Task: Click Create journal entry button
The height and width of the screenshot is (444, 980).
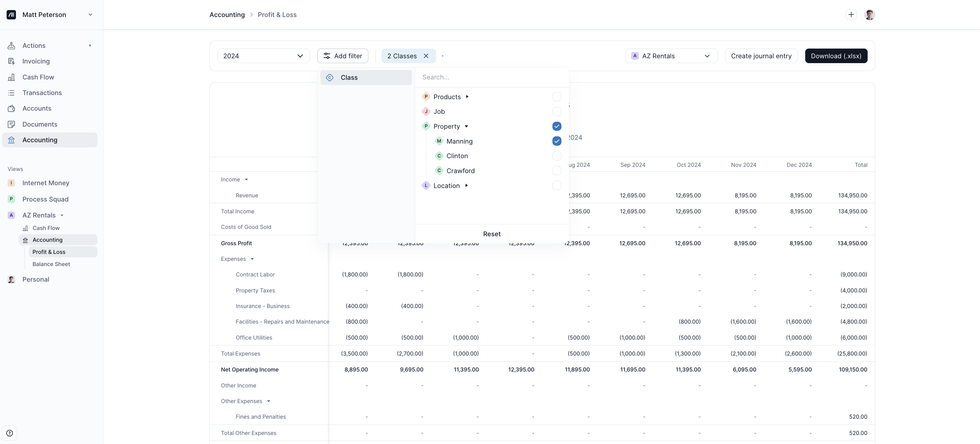Action: 761,56
